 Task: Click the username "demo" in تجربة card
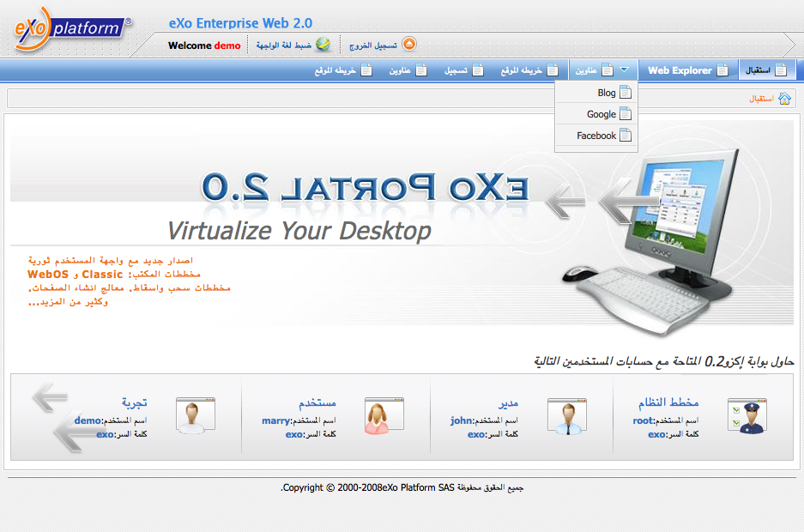[88, 420]
